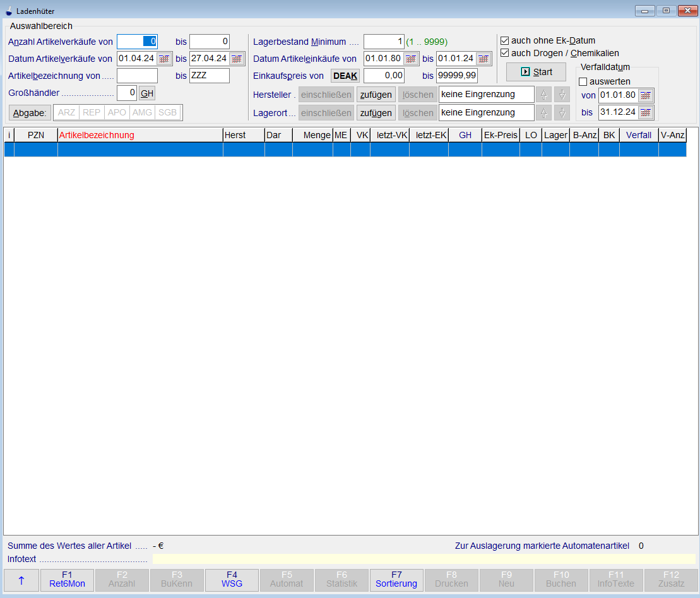The image size is (700, 598).
Task: Uncheck 'auch Drogen / Chemikalien' checkbox
Action: point(504,53)
